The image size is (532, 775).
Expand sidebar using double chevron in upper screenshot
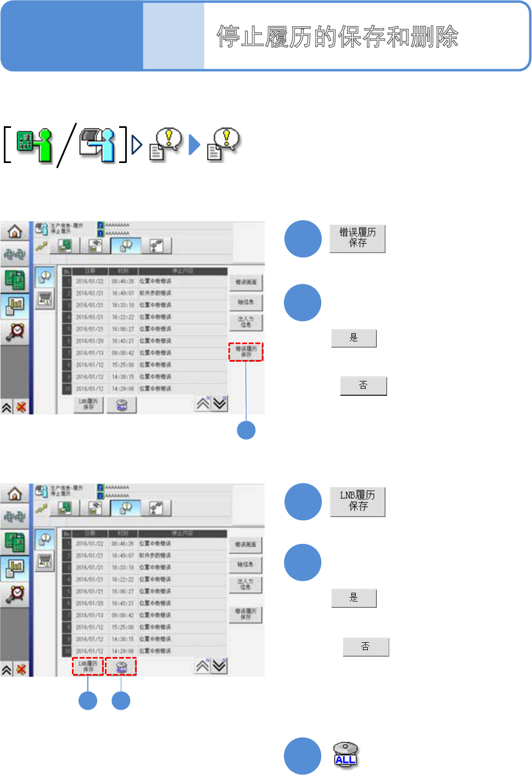(7, 407)
